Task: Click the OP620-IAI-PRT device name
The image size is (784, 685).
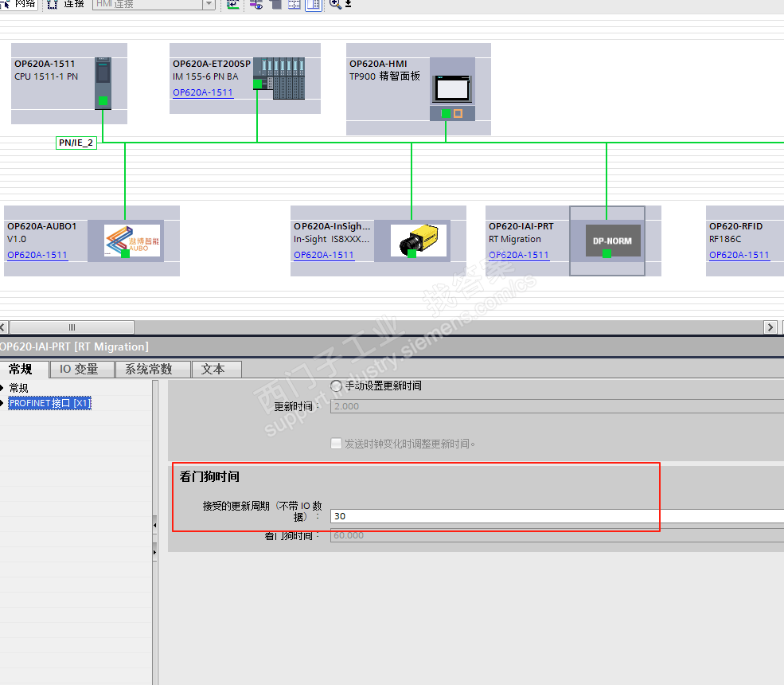Action: [521, 227]
